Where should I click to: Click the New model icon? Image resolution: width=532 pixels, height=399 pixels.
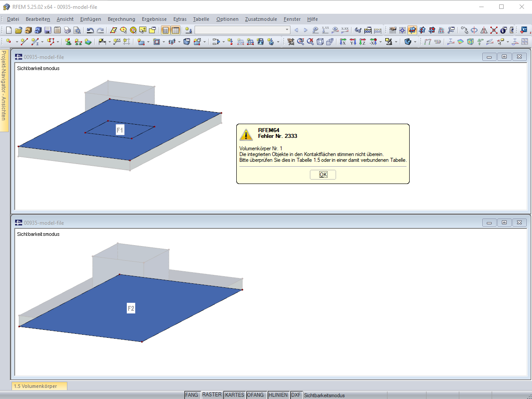pyautogui.click(x=8, y=30)
